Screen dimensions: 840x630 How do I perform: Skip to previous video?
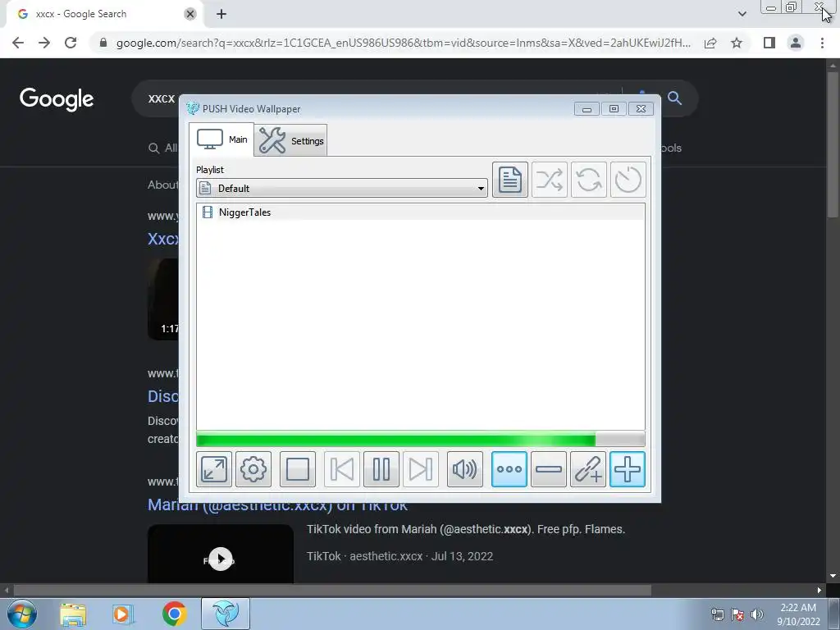pyautogui.click(x=342, y=469)
